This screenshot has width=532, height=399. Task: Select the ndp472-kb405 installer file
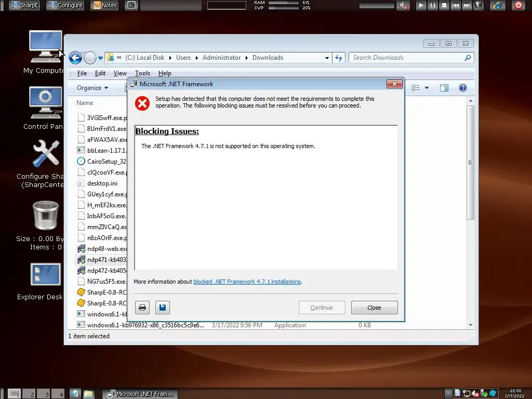[x=102, y=270]
